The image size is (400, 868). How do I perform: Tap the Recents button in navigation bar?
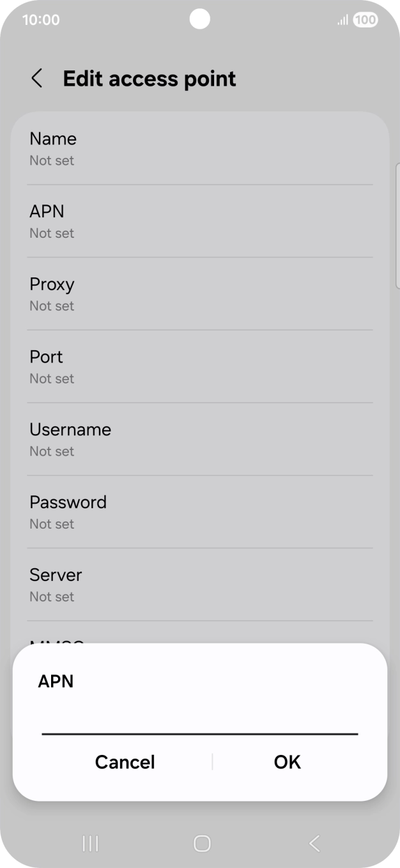89,843
